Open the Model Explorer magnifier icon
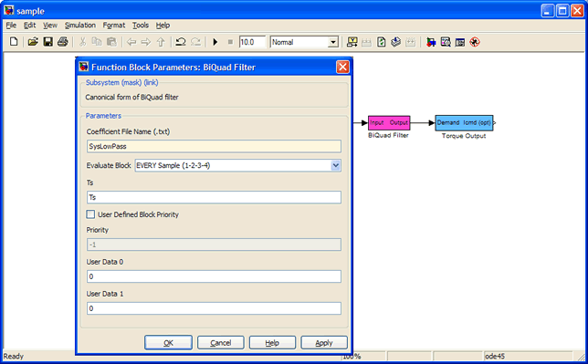This screenshot has width=588, height=364. [446, 42]
